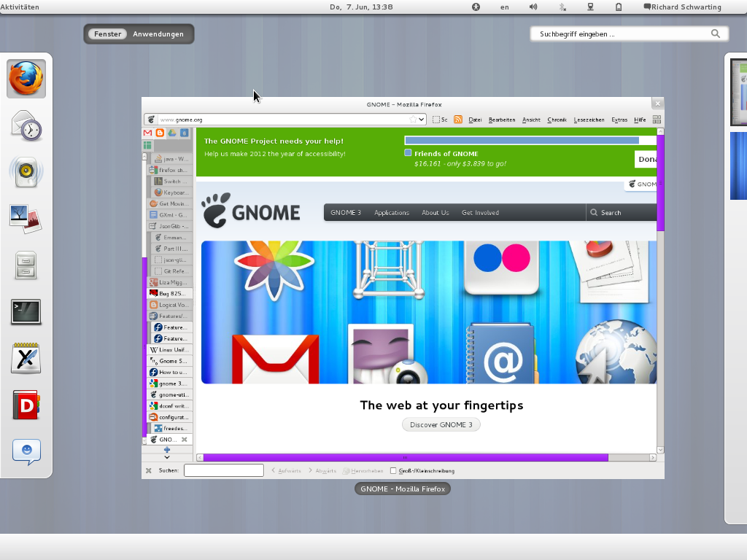Open the speaker music player in dash
Viewport: 747px width, 560px height.
point(26,171)
